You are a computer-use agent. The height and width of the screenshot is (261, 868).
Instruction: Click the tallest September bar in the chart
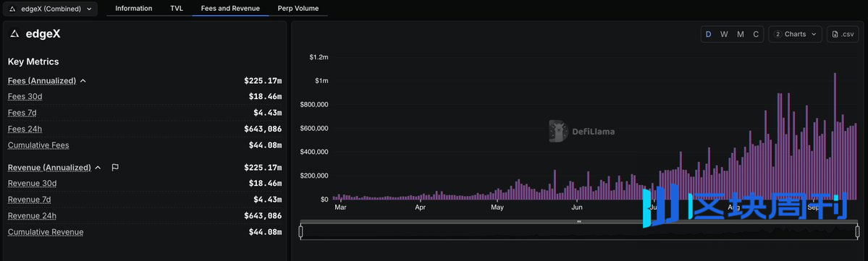tap(835, 136)
